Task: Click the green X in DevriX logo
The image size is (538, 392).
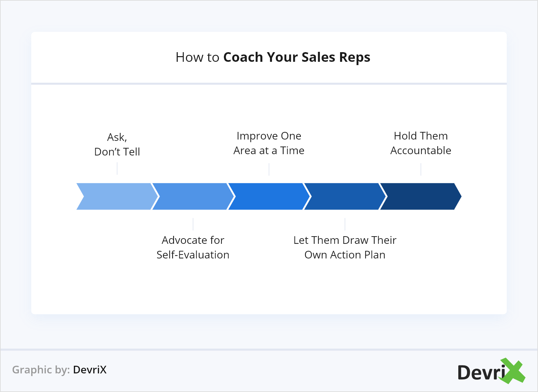Action: click(x=512, y=371)
